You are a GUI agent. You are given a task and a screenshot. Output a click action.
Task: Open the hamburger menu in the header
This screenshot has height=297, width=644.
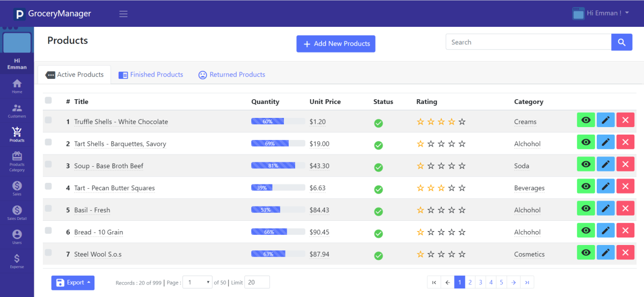click(x=123, y=14)
